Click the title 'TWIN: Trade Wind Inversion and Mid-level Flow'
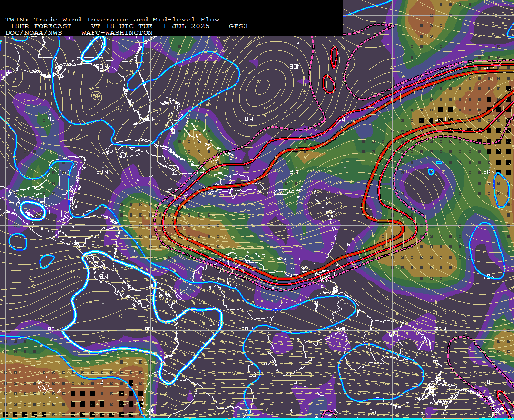The width and height of the screenshot is (514, 420). point(112,20)
